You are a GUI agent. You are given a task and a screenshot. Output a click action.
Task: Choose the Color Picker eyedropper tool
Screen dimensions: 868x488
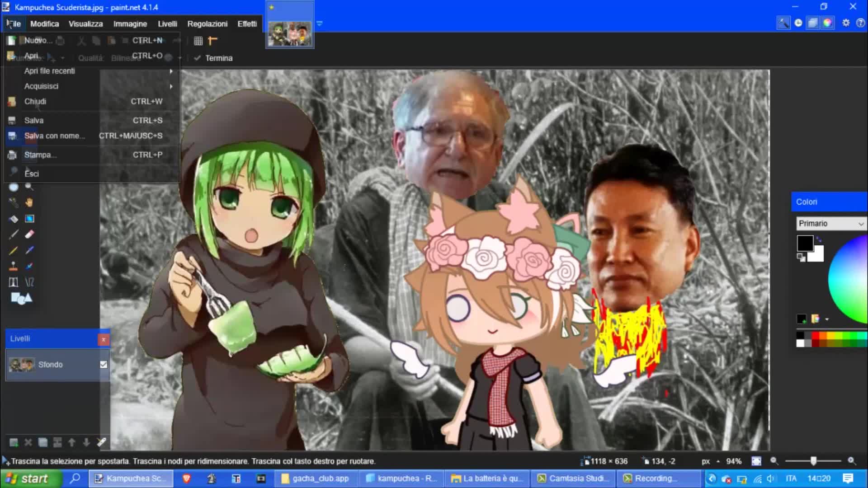click(29, 249)
